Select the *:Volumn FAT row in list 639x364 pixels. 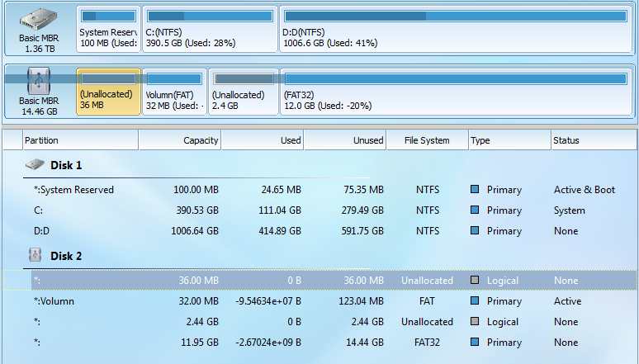[x=248, y=301]
